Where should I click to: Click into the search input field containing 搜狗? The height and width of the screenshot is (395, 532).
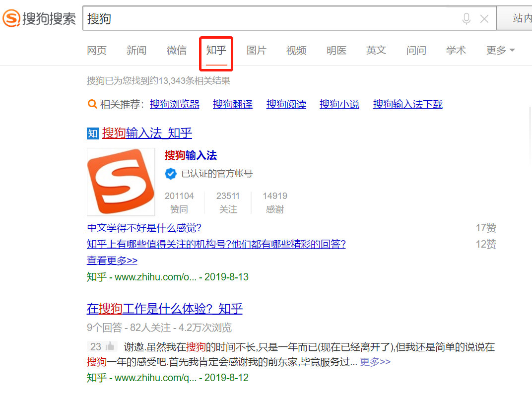pyautogui.click(x=268, y=19)
